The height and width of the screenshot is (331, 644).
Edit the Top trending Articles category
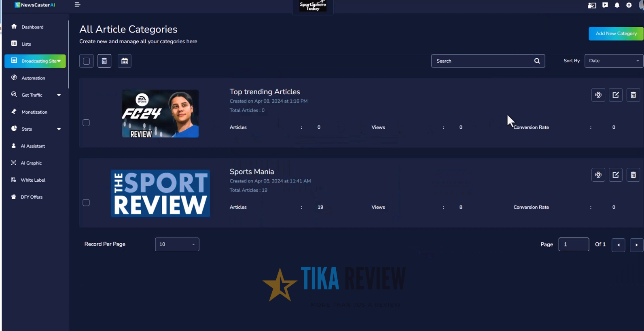tap(616, 95)
